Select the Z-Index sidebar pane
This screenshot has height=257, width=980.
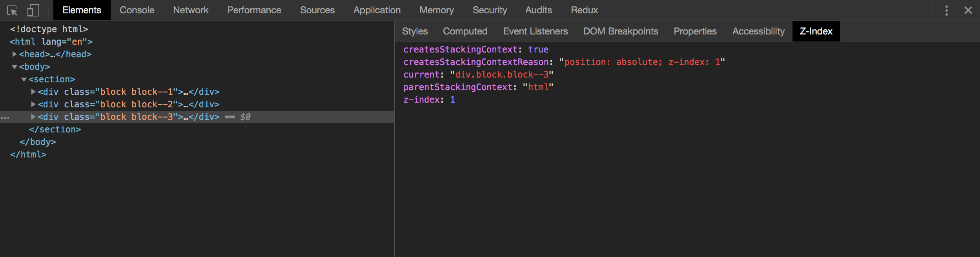click(x=816, y=31)
